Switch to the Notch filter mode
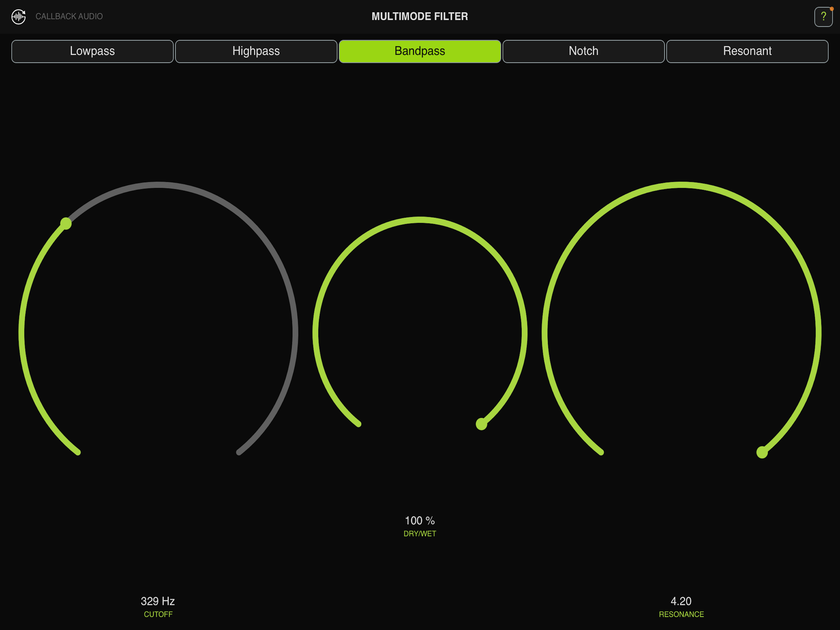 click(x=583, y=51)
